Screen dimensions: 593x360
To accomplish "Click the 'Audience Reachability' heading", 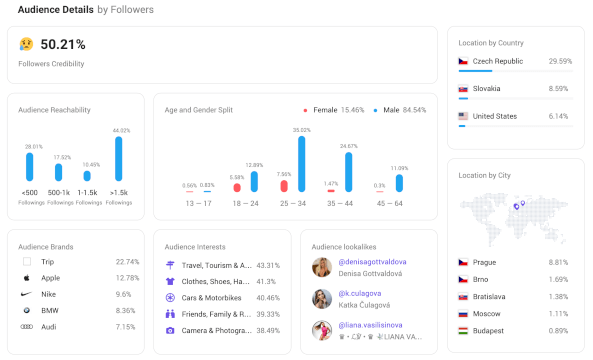I will pos(54,110).
